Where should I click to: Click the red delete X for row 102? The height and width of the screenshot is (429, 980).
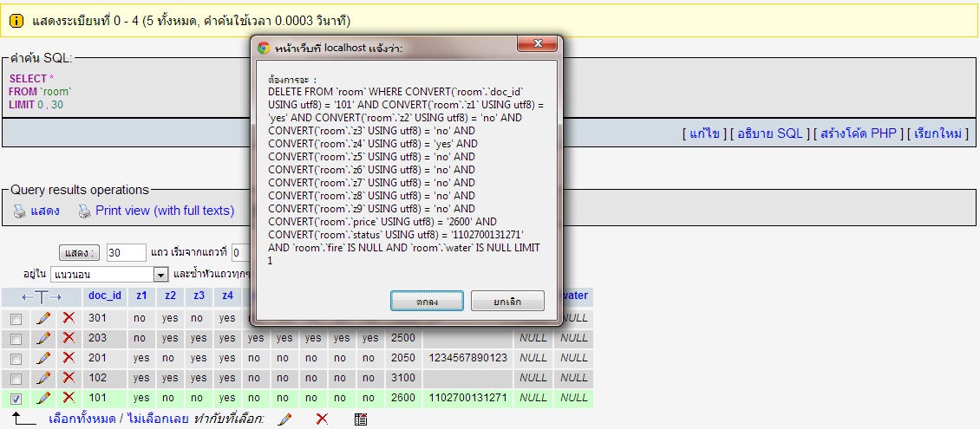click(x=69, y=378)
